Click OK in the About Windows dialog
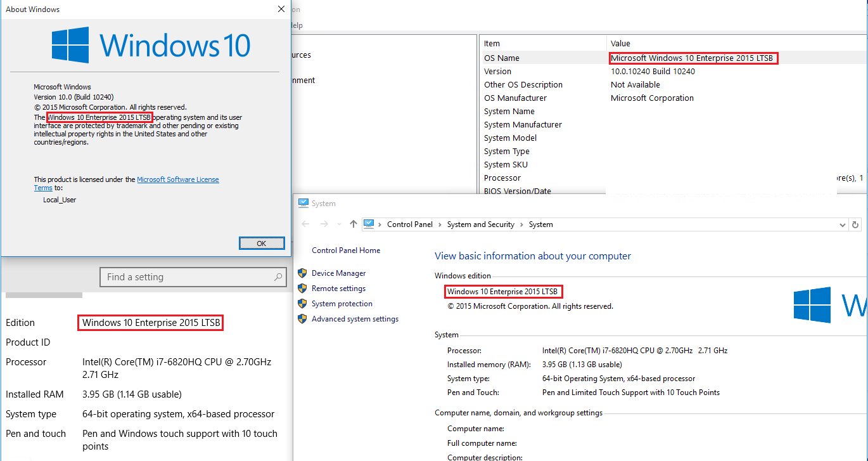The image size is (868, 461). [x=262, y=243]
